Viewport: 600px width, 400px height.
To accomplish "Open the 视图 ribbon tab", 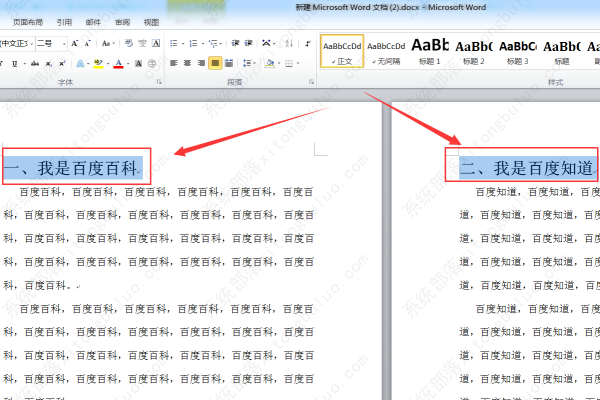I will pos(151,23).
